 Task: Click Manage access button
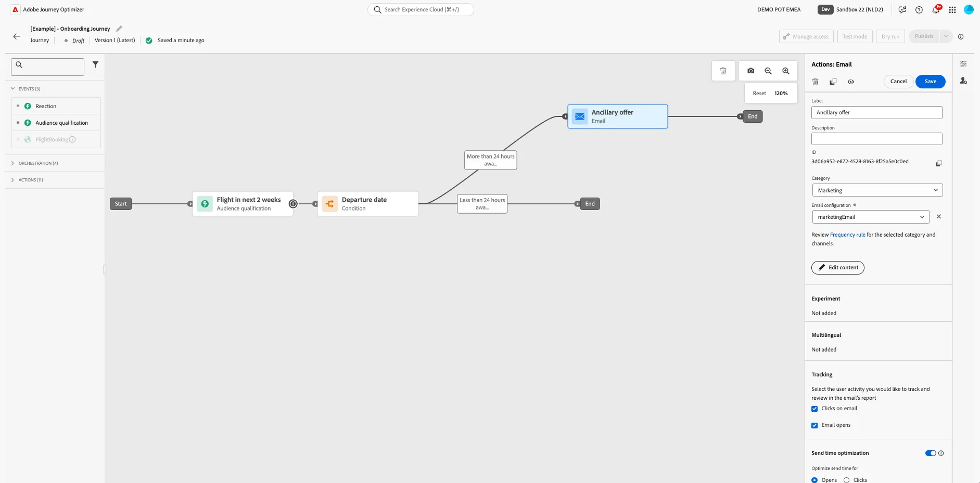coord(806,36)
